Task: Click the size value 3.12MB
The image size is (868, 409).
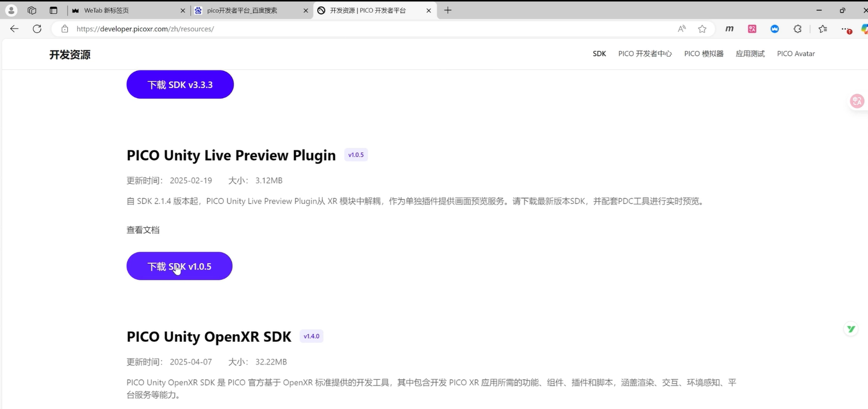Action: coord(269,181)
